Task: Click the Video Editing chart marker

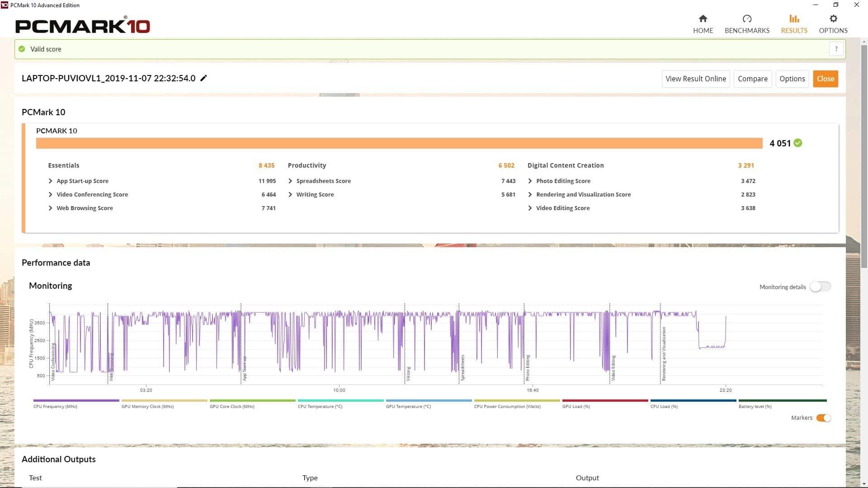Action: [613, 368]
